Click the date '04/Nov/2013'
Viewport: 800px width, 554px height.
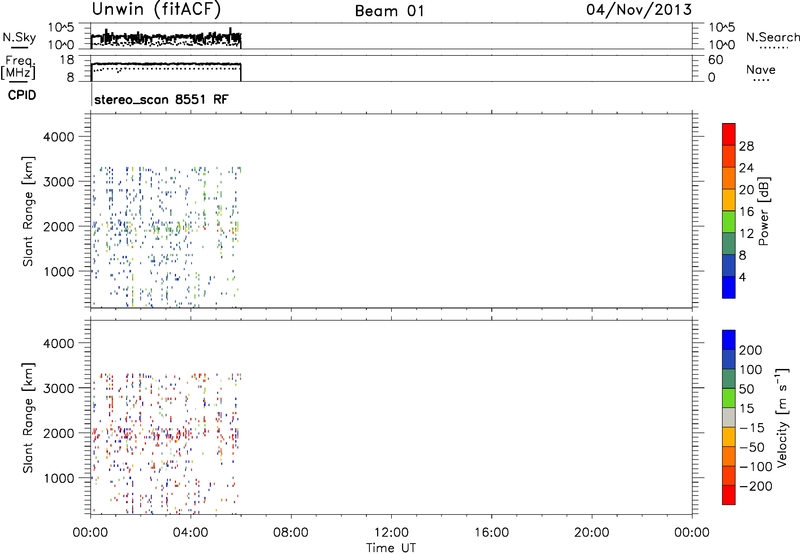click(639, 10)
